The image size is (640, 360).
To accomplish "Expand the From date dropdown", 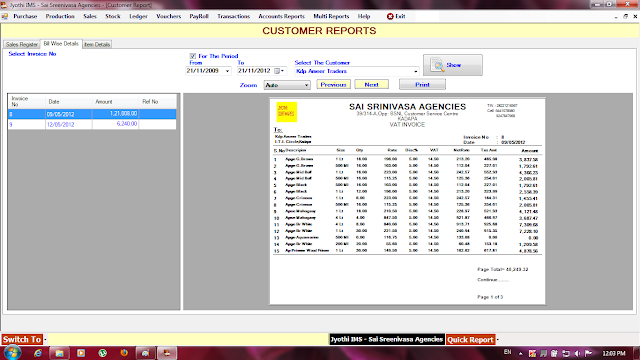I will point(227,71).
